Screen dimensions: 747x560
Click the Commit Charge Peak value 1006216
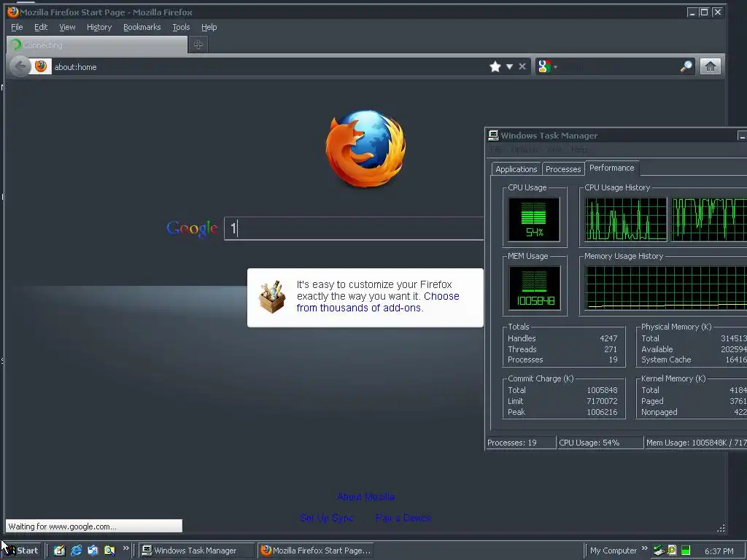pos(602,413)
